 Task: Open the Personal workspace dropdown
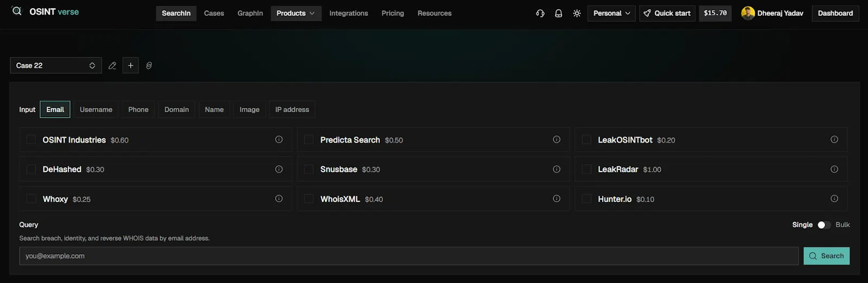pos(611,13)
